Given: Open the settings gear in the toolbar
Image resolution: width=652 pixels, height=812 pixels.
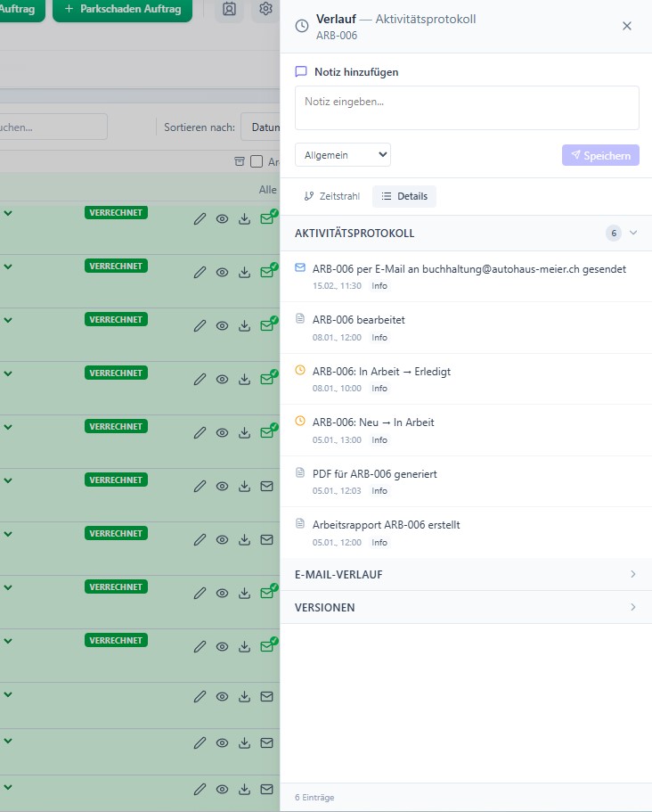Looking at the screenshot, I should coord(266,9).
